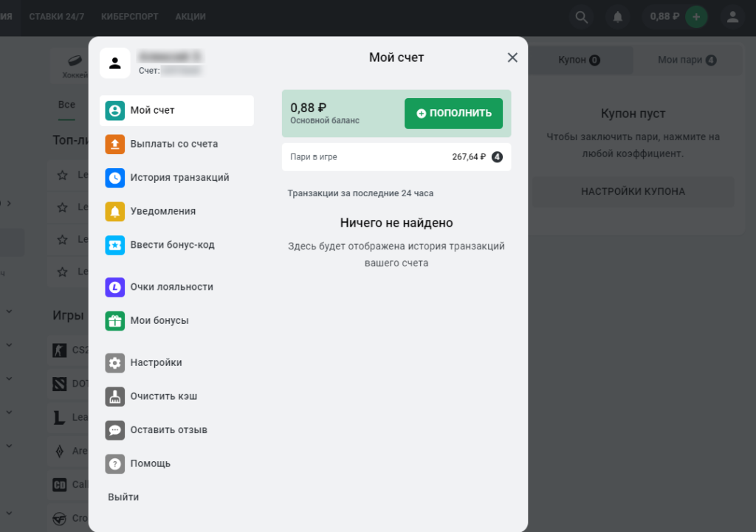This screenshot has height=532, width=756.
Task: Click the right arrow chevron on left sidebar
Action: click(x=9, y=204)
